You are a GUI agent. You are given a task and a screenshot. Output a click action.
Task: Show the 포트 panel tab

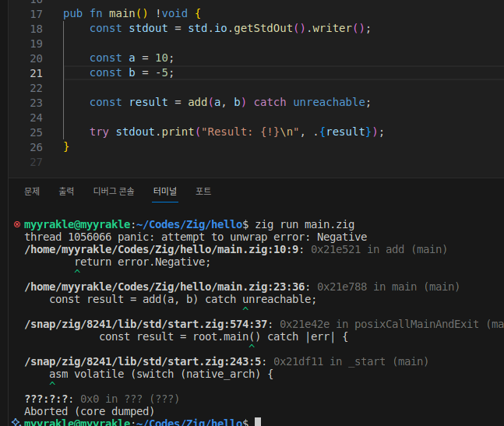[203, 191]
